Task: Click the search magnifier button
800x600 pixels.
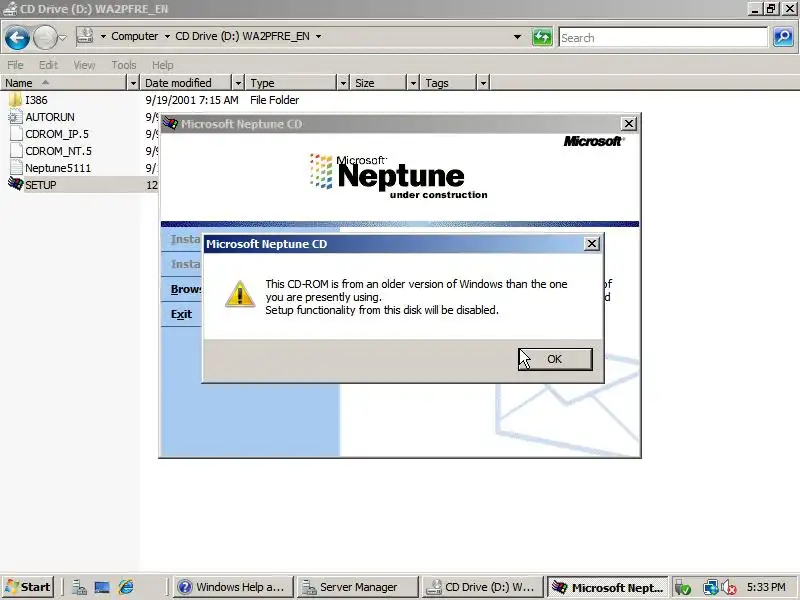Action: pos(783,37)
